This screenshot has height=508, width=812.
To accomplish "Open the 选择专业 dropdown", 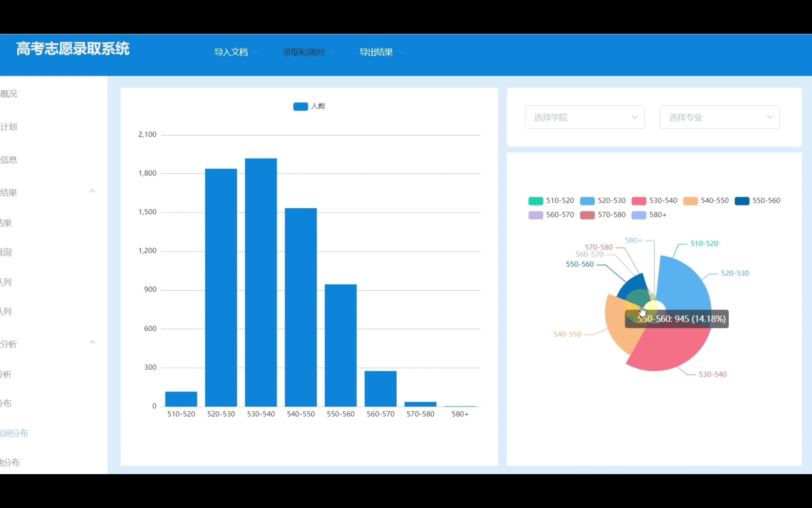I will [719, 117].
